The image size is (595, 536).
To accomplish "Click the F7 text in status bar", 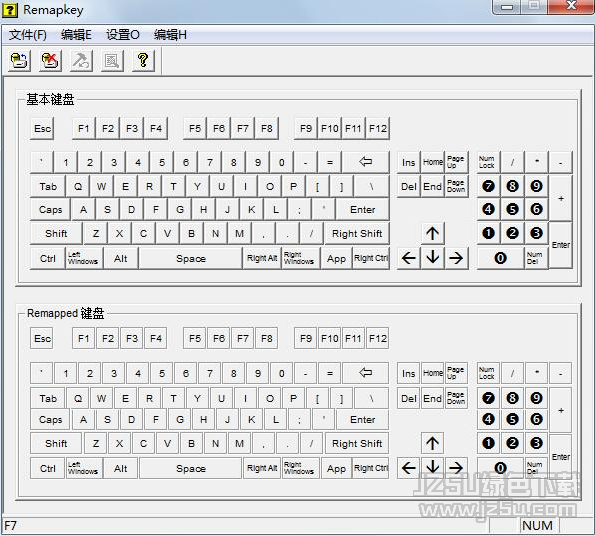I will [x=11, y=525].
